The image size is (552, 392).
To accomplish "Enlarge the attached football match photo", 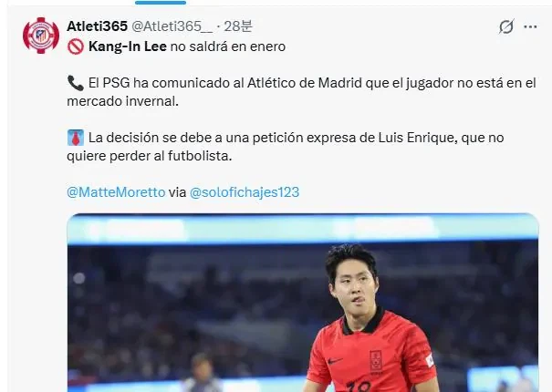I will pyautogui.click(x=303, y=303).
